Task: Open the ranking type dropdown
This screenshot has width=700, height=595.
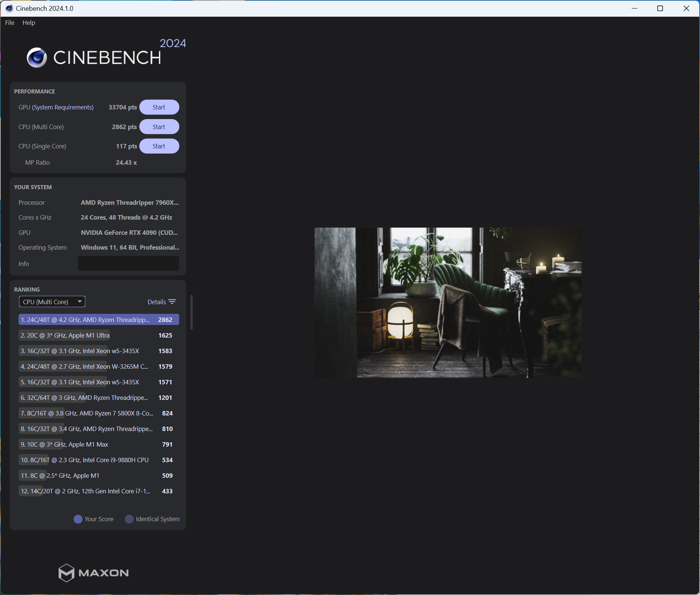Action: (52, 302)
